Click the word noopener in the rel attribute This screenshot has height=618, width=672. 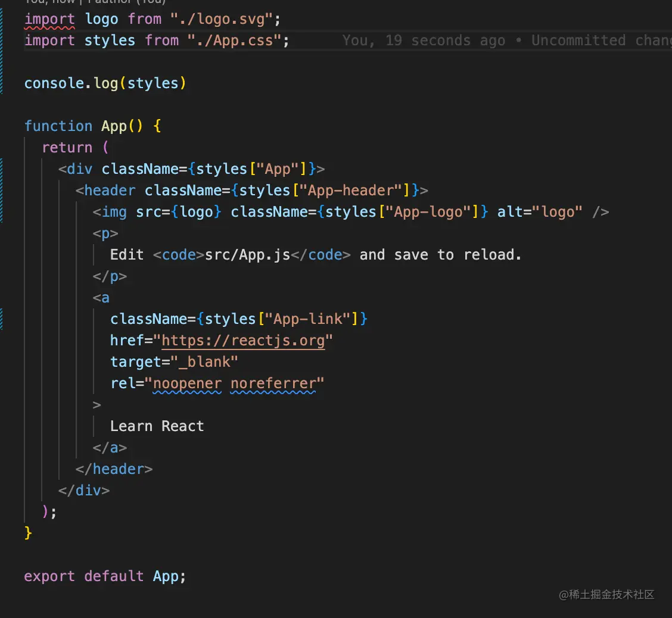tap(187, 383)
